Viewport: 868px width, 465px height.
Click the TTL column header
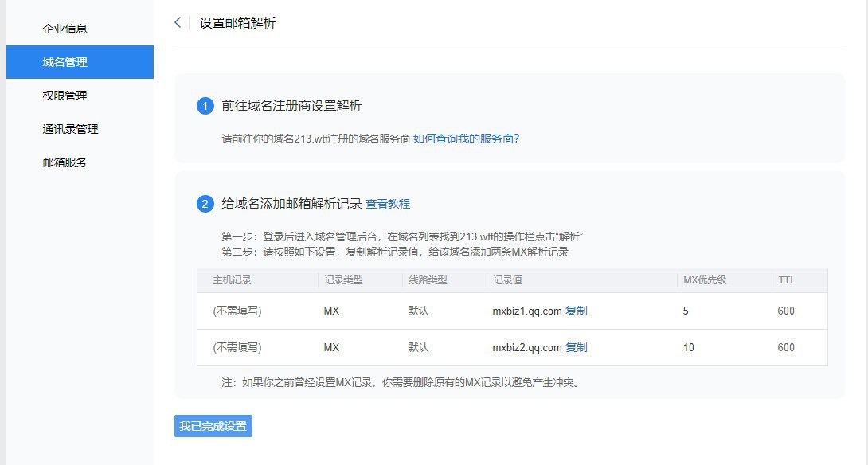[x=786, y=280]
